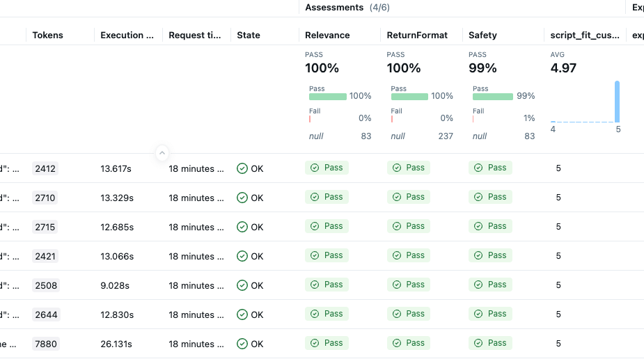
Task: Click the State column header
Action: (x=249, y=35)
